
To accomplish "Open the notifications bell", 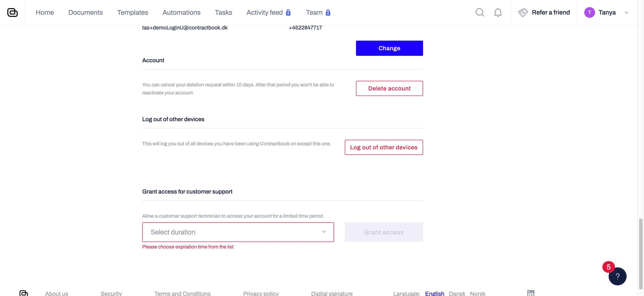I will (x=498, y=13).
